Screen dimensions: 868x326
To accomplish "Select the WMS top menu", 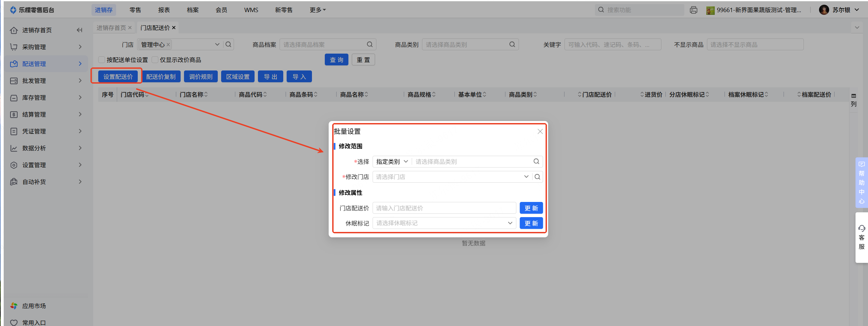I will click(251, 10).
